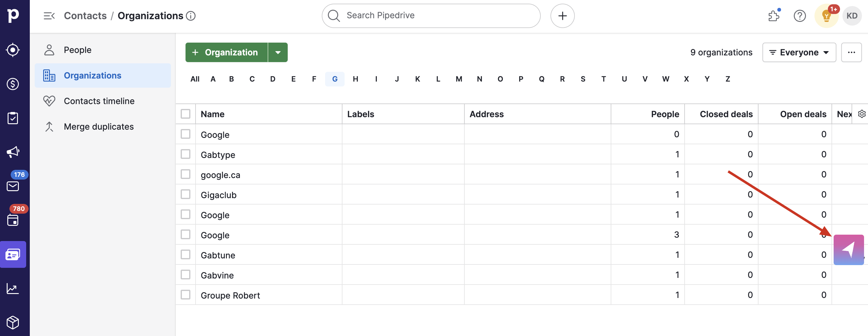Go to Merge duplicates in sidebar
This screenshot has height=336, width=868.
coord(99,127)
